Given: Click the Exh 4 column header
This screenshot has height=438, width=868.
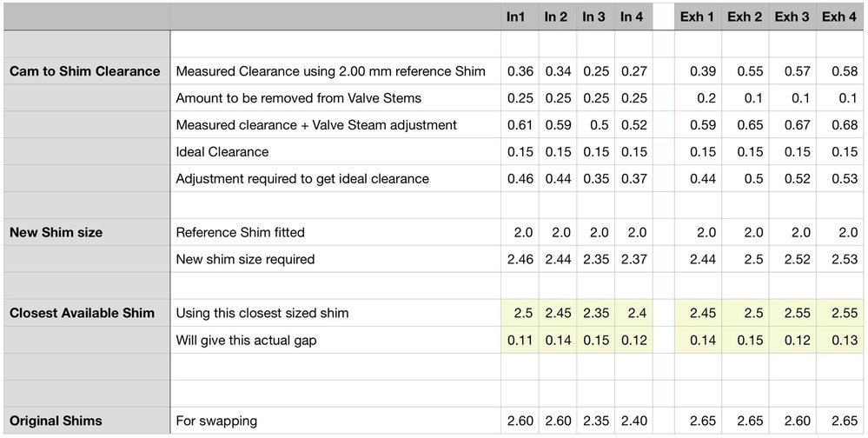Looking at the screenshot, I should pyautogui.click(x=838, y=17).
